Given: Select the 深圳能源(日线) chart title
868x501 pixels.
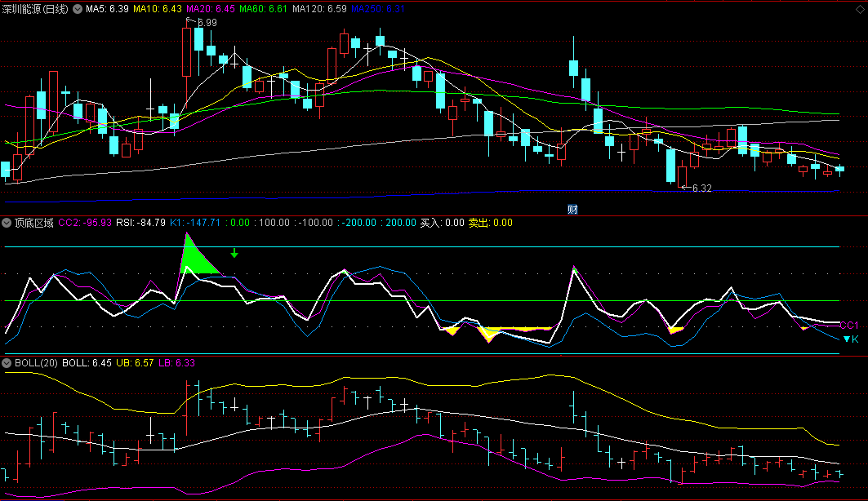Looking at the screenshot, I should 35,9.
